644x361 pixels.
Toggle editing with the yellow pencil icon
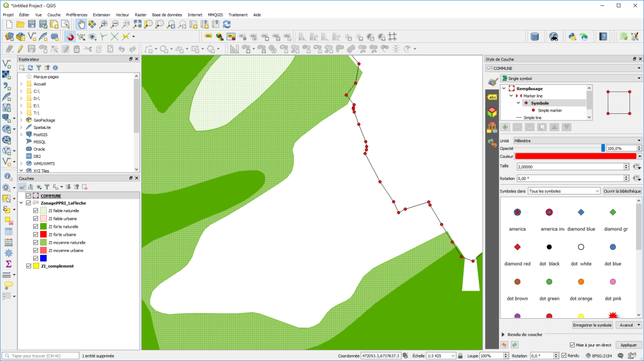pos(20,49)
